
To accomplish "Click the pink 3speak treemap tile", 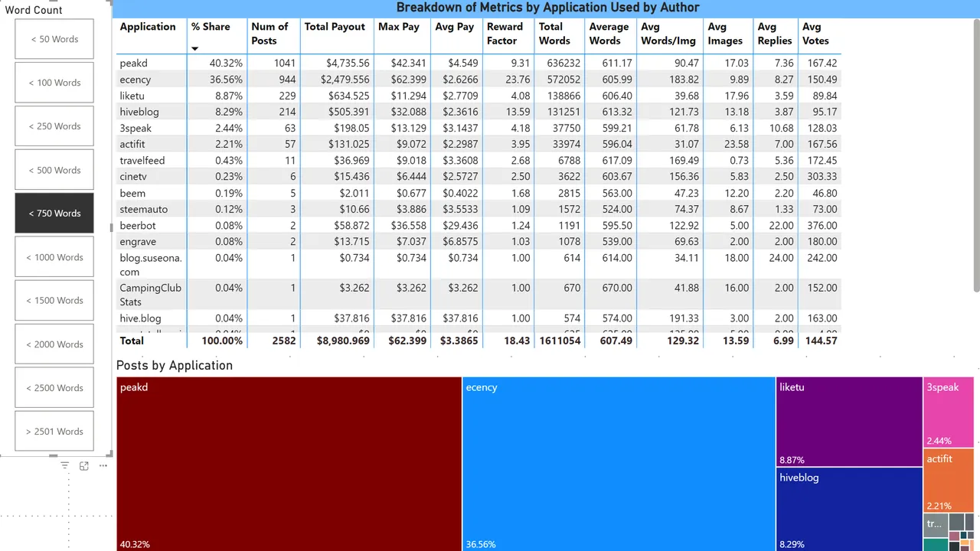I will coord(949,412).
